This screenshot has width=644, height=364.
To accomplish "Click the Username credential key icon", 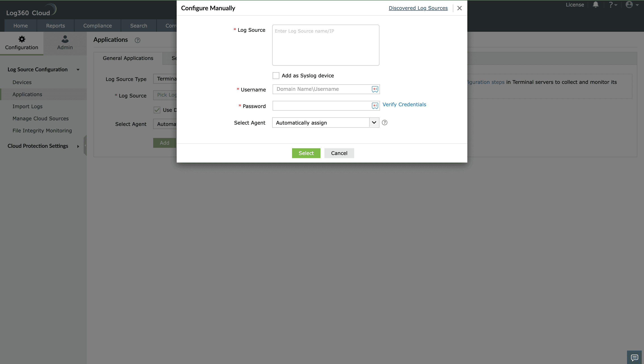I will [x=375, y=89].
